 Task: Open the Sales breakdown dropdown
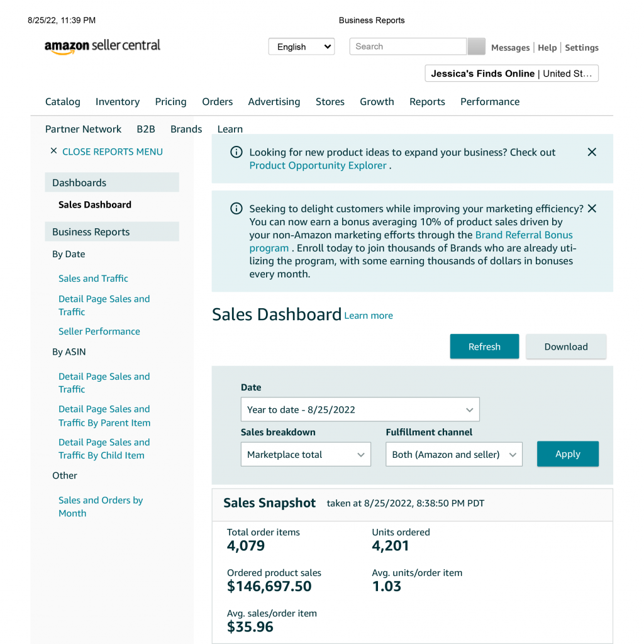pos(306,454)
